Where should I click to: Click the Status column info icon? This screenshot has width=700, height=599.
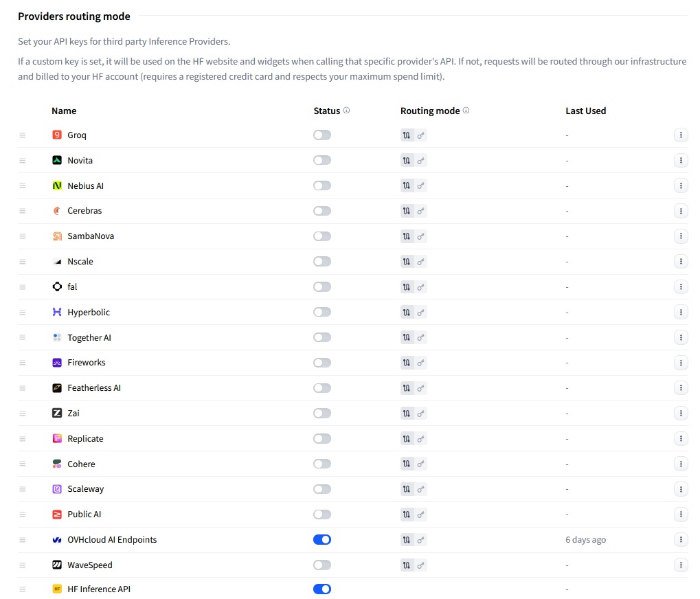click(347, 111)
